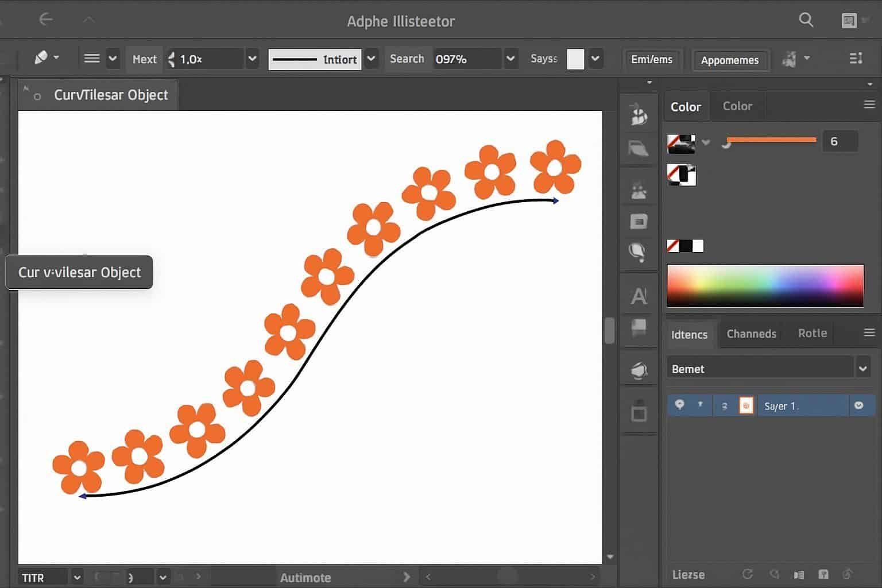Open the hamburger lines icon in toolbar
Image resolution: width=882 pixels, height=588 pixels.
pos(92,59)
